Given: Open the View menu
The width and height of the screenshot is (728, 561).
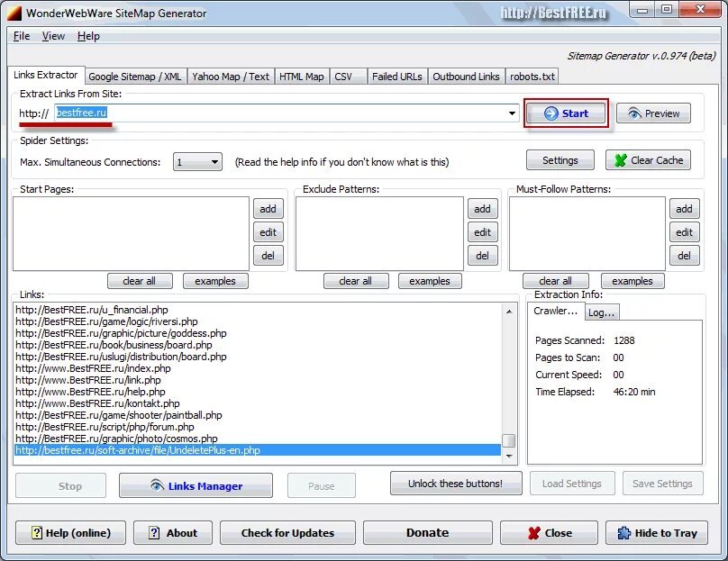Looking at the screenshot, I should point(53,36).
